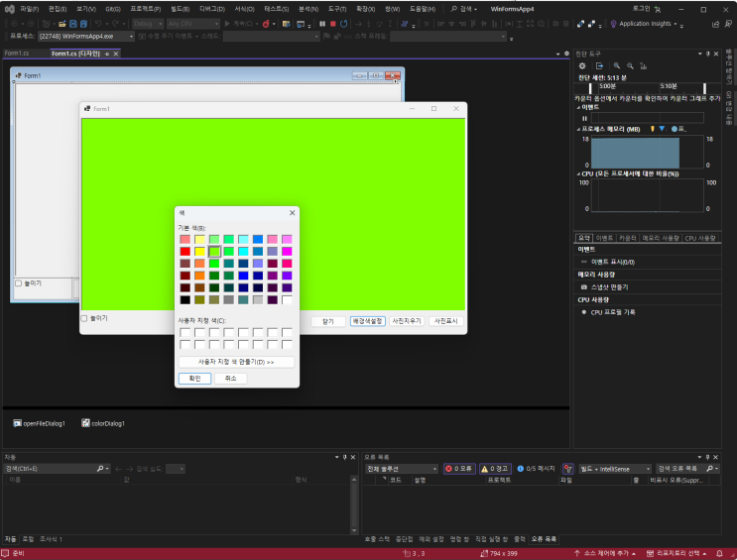Click the Open File folder icon in the toolbar

click(62, 24)
